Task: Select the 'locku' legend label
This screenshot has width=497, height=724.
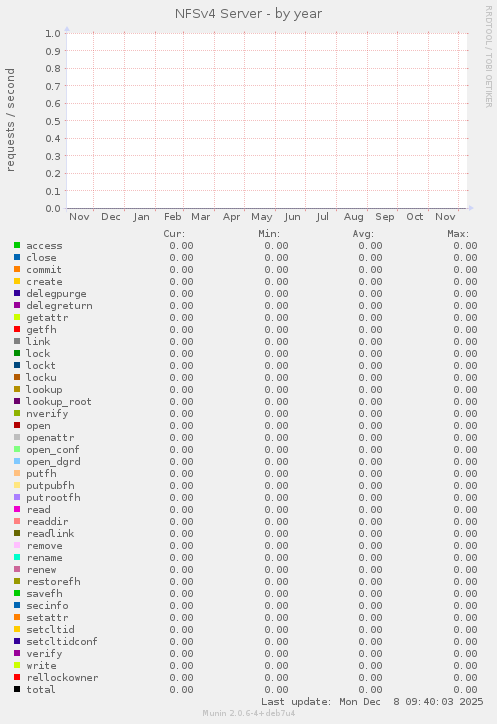Action: [x=41, y=378]
